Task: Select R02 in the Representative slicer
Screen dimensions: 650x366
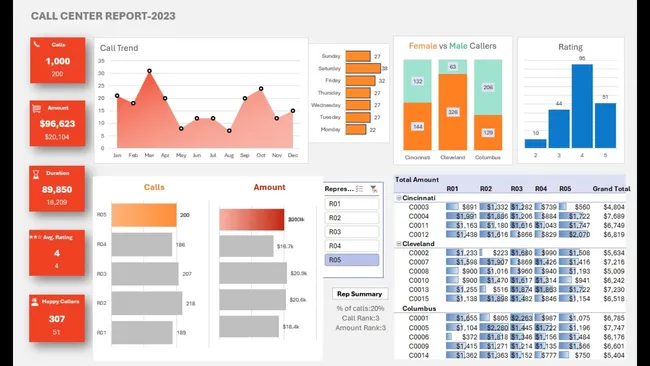Action: tap(352, 218)
